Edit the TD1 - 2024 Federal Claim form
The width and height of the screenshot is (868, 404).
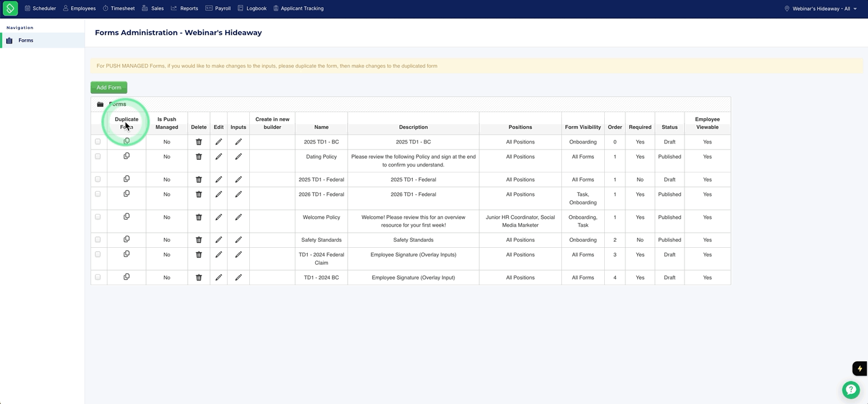coord(219,254)
